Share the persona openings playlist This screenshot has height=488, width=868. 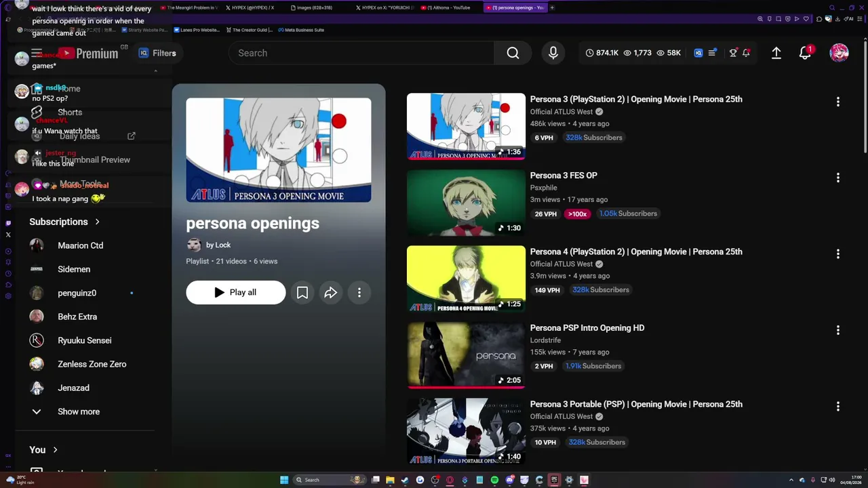(x=331, y=292)
